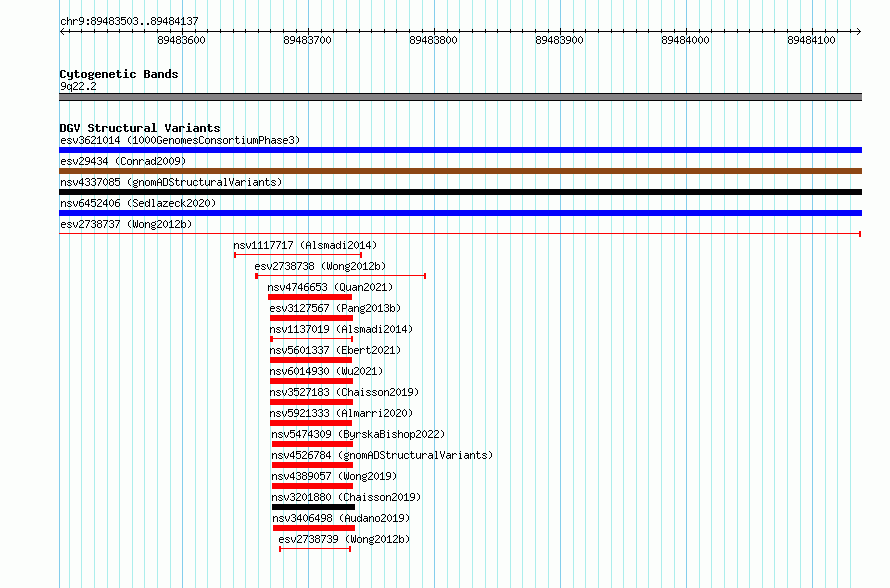Click the DGV Structural Variants track title

(140, 128)
